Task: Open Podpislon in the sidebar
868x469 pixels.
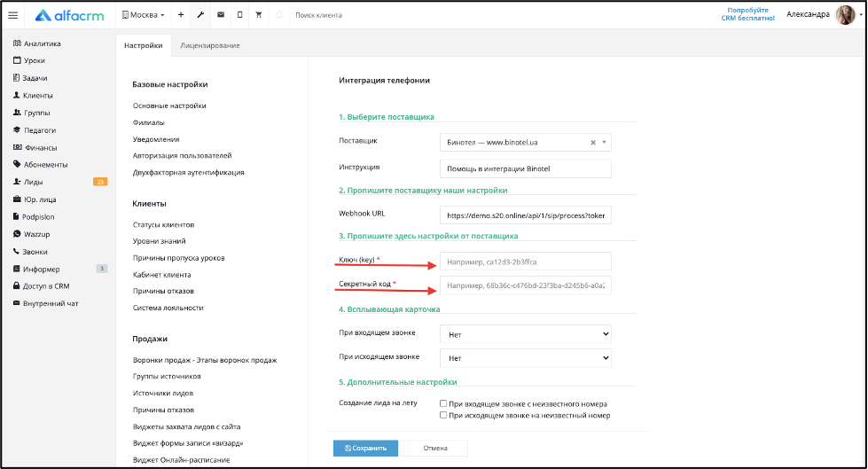Action: pos(34,216)
